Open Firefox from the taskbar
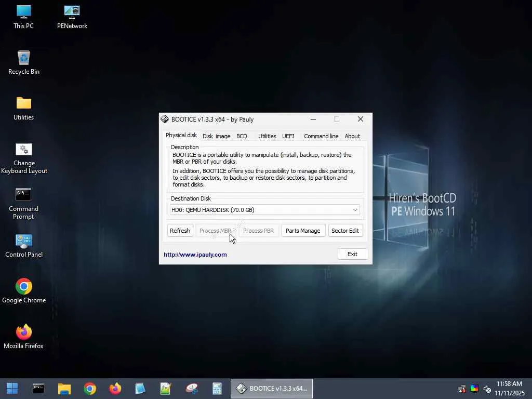 click(115, 389)
